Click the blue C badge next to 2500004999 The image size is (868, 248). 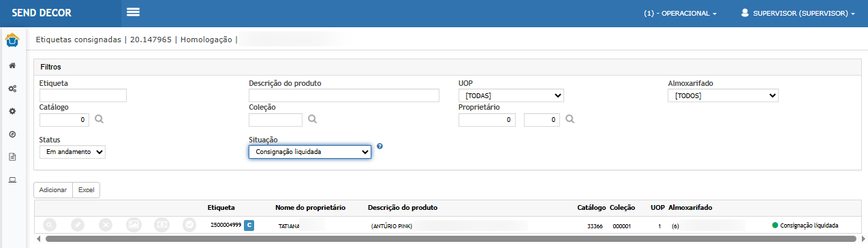(249, 225)
